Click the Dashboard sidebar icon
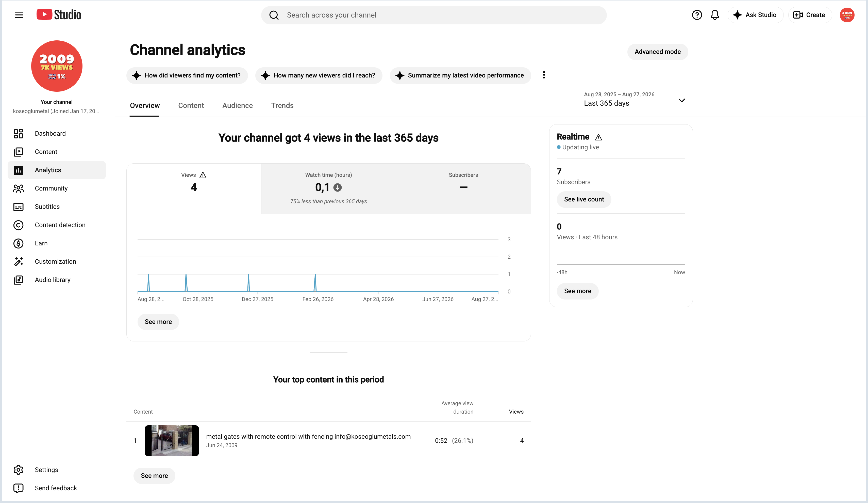This screenshot has height=503, width=868. click(18, 133)
